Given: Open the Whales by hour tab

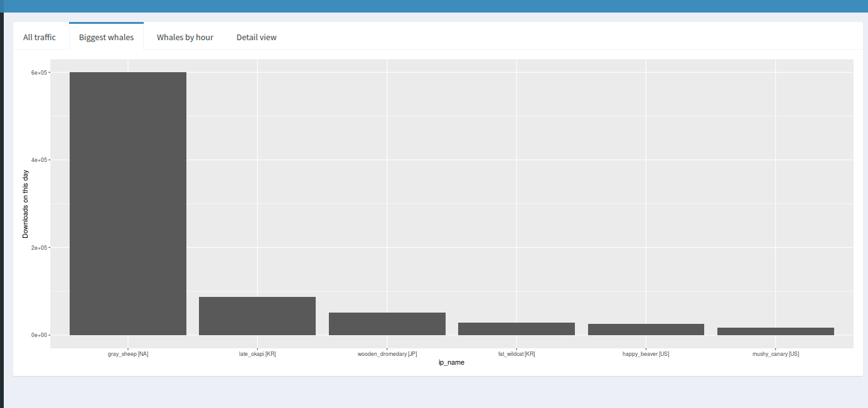Looking at the screenshot, I should (185, 37).
